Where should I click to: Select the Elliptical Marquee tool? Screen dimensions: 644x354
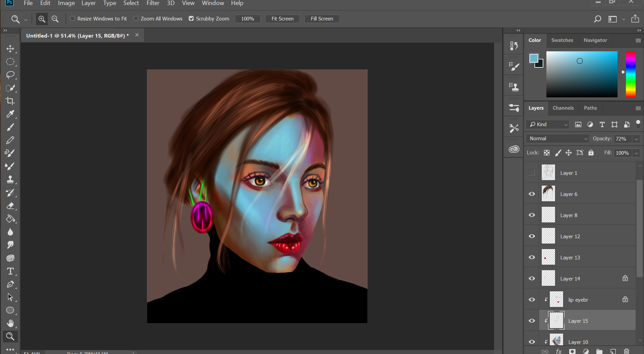point(10,62)
